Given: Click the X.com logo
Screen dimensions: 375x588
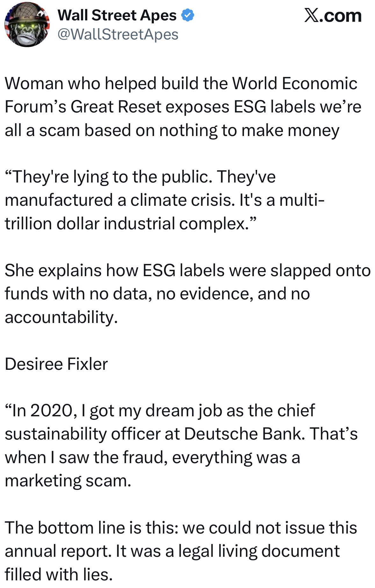Looking at the screenshot, I should click(x=333, y=16).
